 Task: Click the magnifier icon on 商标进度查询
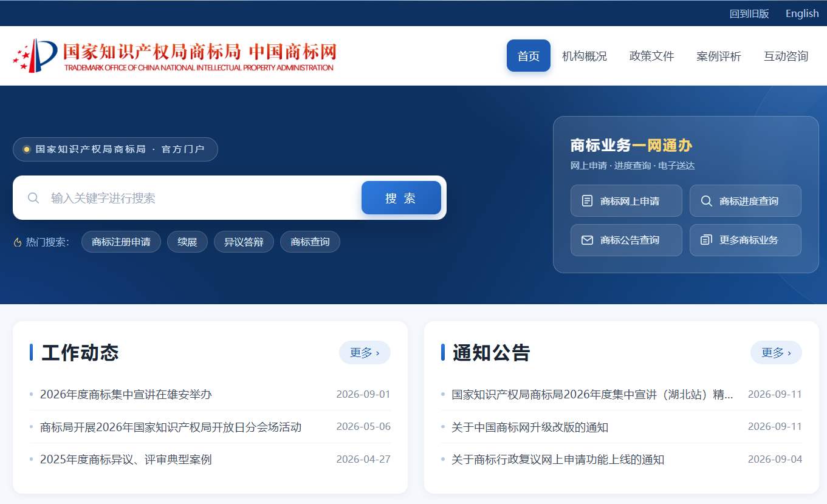tap(706, 201)
